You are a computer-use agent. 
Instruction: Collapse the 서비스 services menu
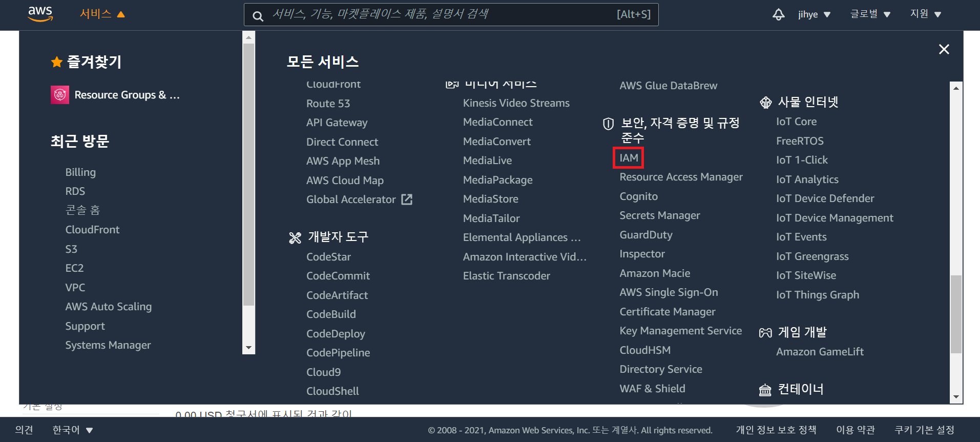point(102,14)
